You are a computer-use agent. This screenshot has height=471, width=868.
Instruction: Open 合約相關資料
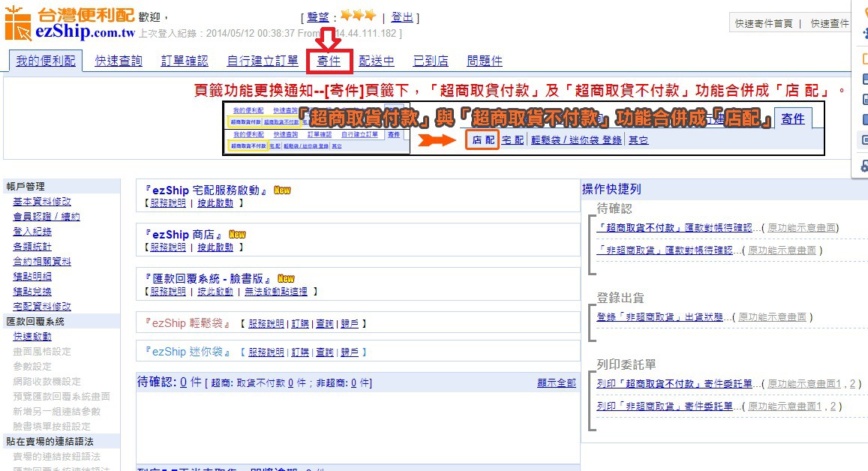[x=42, y=261]
